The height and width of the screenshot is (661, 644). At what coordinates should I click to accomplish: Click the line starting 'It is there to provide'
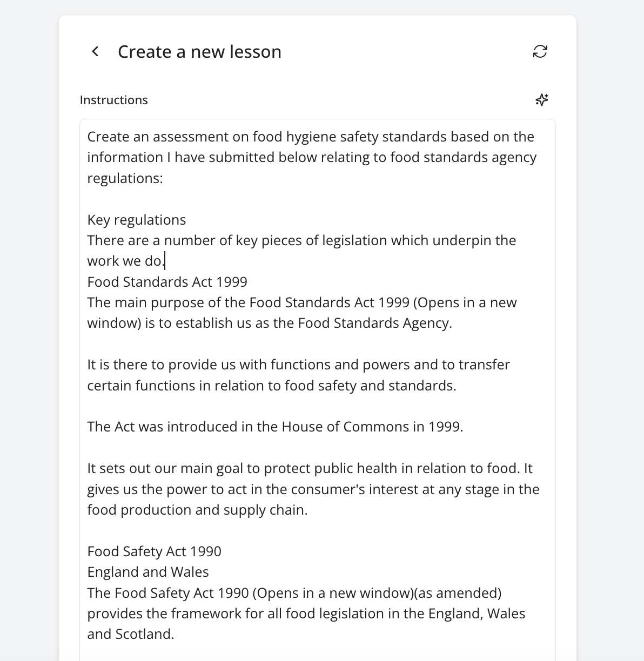pos(298,365)
